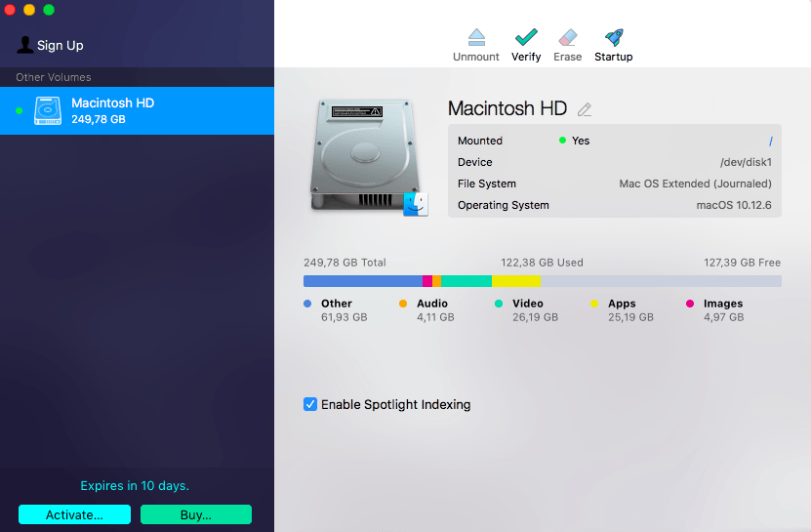Image resolution: width=811 pixels, height=532 pixels.
Task: Click the orange Audio segment of usage bar
Action: [x=436, y=281]
